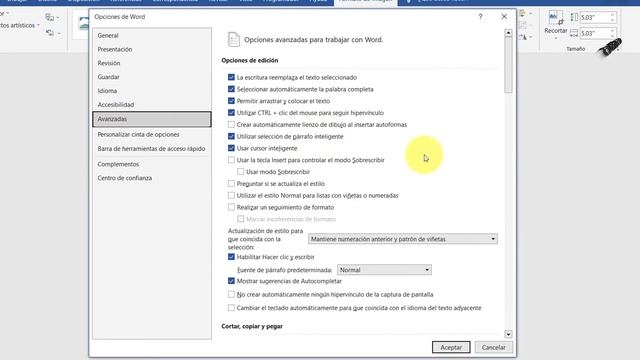This screenshot has height=360, width=640.
Task: Click the advanced options document icon
Action: 233,40
